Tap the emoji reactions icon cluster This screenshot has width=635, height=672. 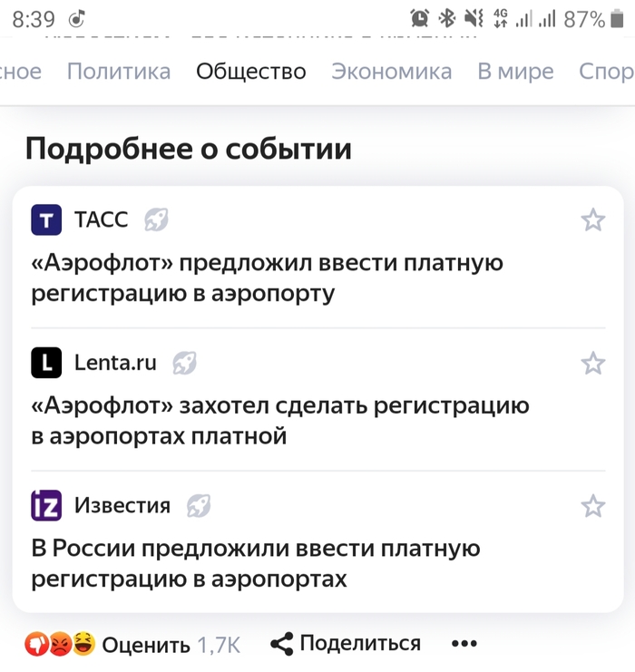click(61, 644)
